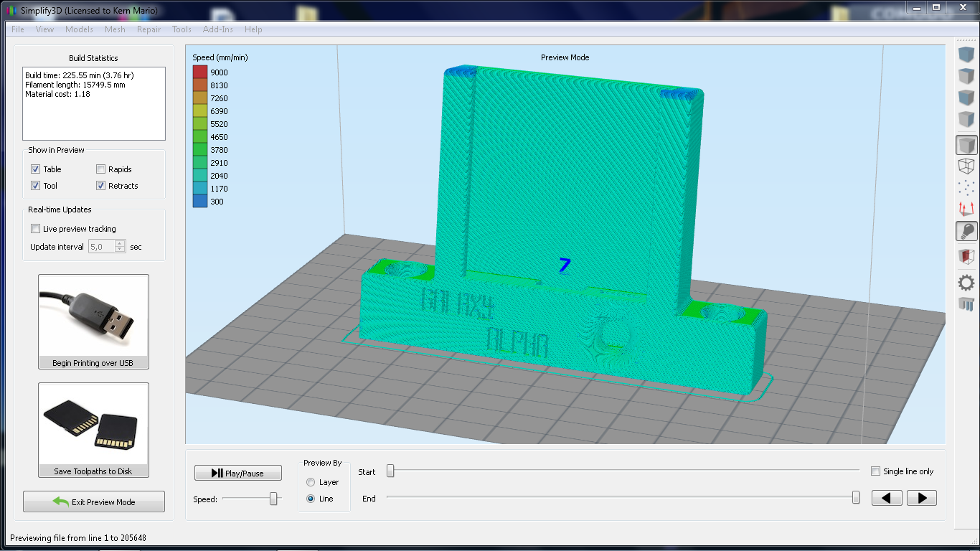Step forward with right arrow button
This screenshot has width=980, height=551.
coord(922,498)
